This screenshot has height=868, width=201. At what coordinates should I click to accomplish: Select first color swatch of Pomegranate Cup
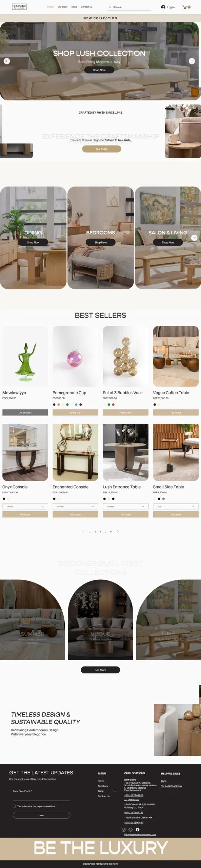[x=54, y=404]
